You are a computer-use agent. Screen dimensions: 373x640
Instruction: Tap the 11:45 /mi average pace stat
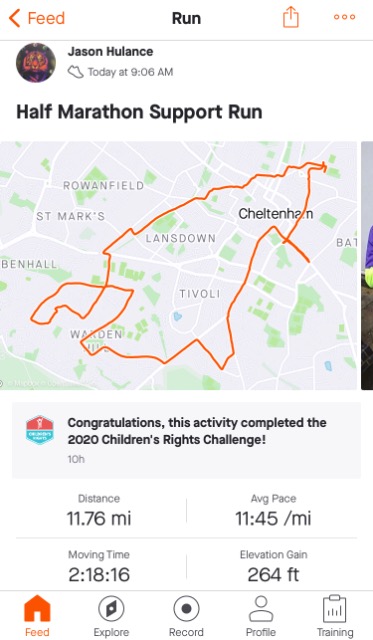[x=273, y=511]
